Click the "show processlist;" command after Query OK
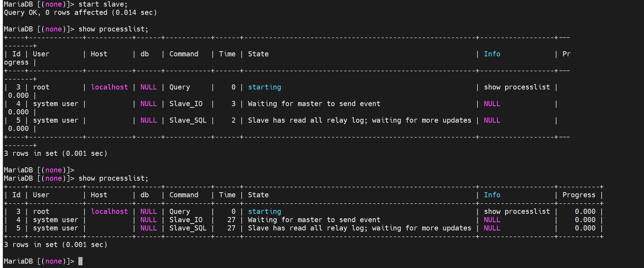 113,29
